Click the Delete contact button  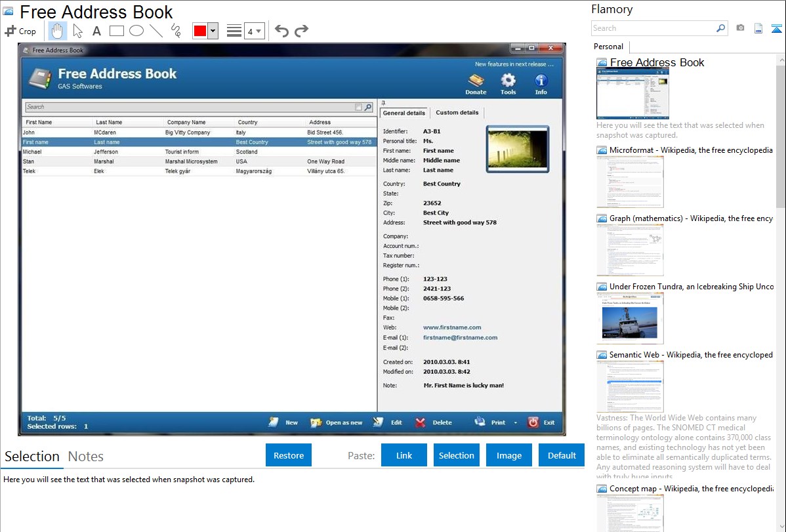[x=434, y=422]
